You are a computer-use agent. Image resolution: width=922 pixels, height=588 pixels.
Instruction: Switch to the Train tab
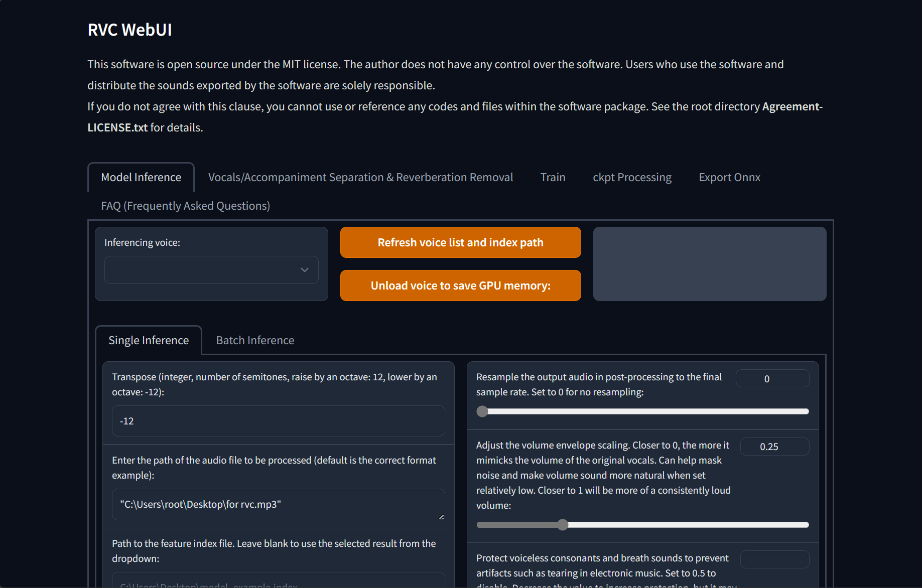(553, 177)
